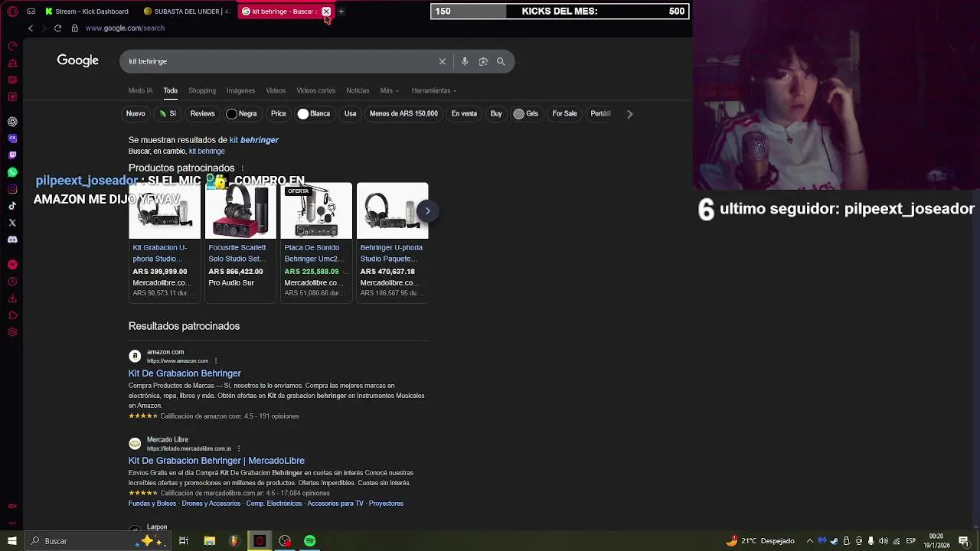980x551 pixels.
Task: Apply the Price filter chip
Action: tap(279, 113)
